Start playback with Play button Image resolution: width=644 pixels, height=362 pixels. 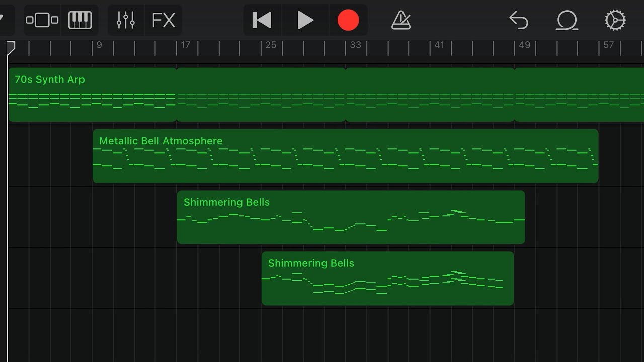[x=305, y=20]
